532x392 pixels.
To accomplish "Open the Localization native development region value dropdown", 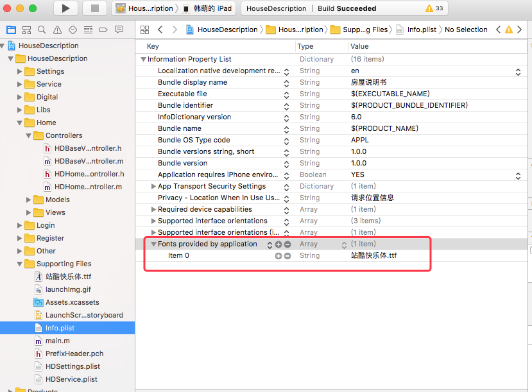I will pos(518,72).
